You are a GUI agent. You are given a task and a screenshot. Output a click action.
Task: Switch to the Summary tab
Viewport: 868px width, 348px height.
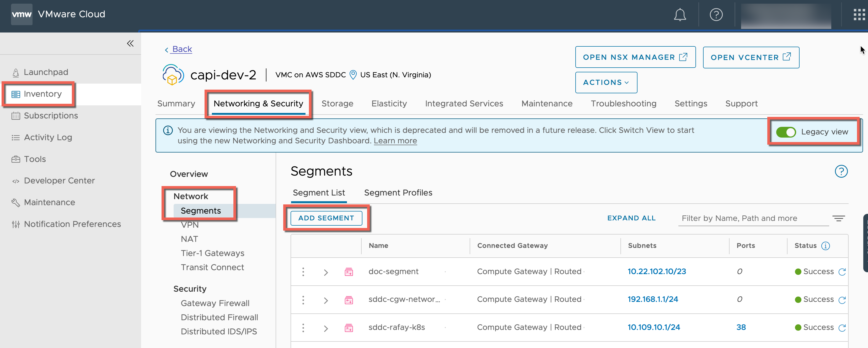176,104
